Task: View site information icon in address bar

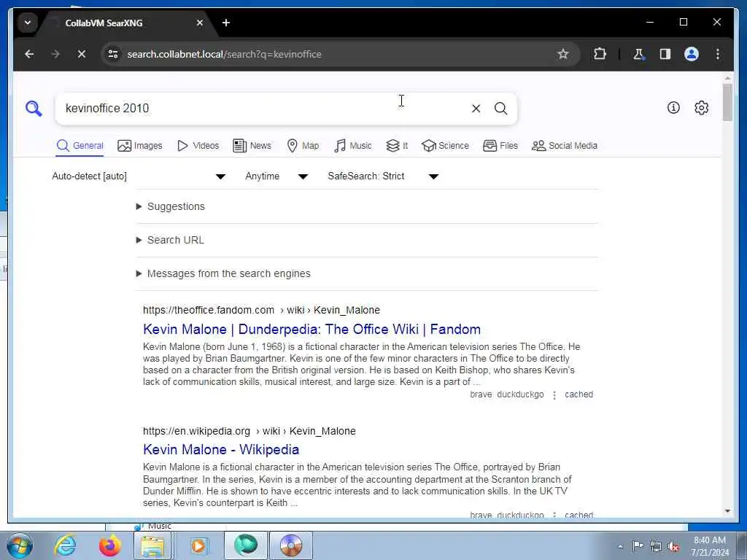Action: 113,54
